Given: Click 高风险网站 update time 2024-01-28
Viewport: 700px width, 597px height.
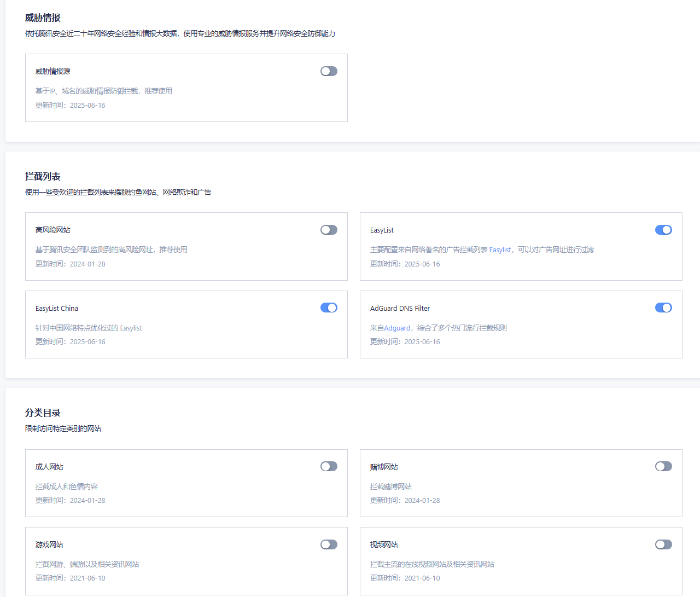Looking at the screenshot, I should point(71,264).
